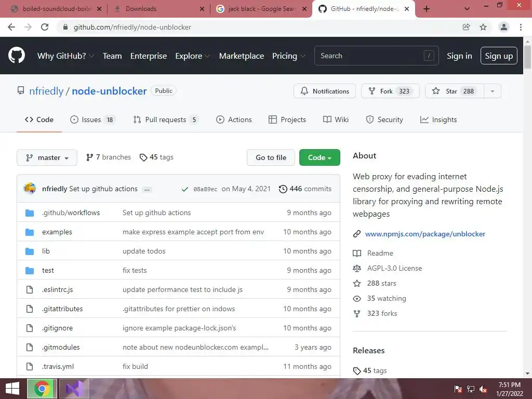
Task: Bookmark this page with the star icon
Action: [483, 27]
